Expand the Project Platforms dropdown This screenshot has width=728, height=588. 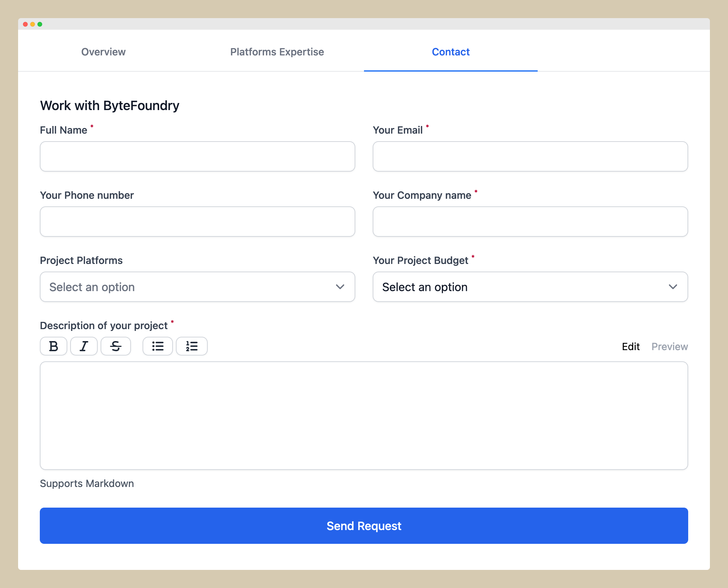click(x=197, y=287)
